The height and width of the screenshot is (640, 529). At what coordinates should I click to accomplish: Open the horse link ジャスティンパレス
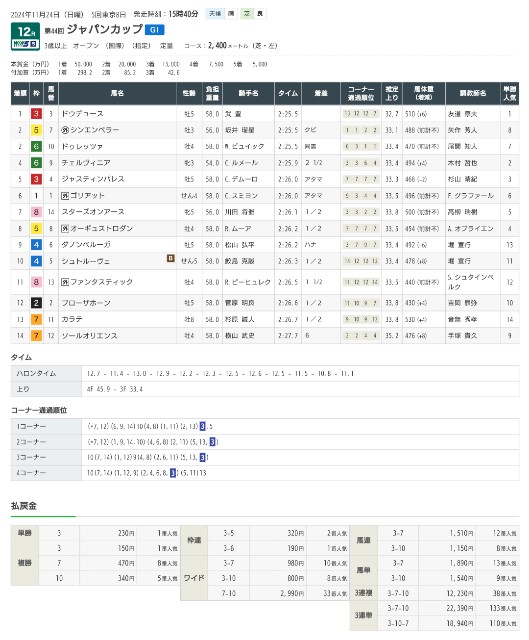(x=93, y=179)
